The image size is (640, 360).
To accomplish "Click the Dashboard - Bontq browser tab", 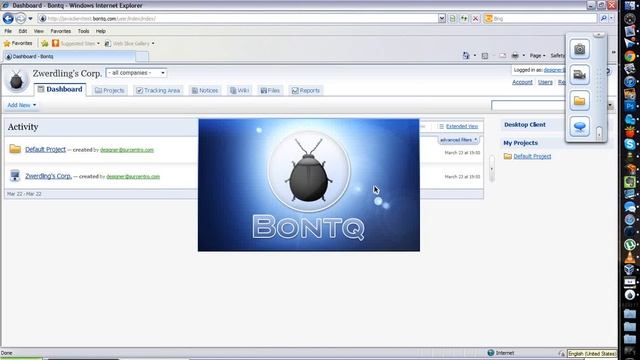I will point(69,56).
